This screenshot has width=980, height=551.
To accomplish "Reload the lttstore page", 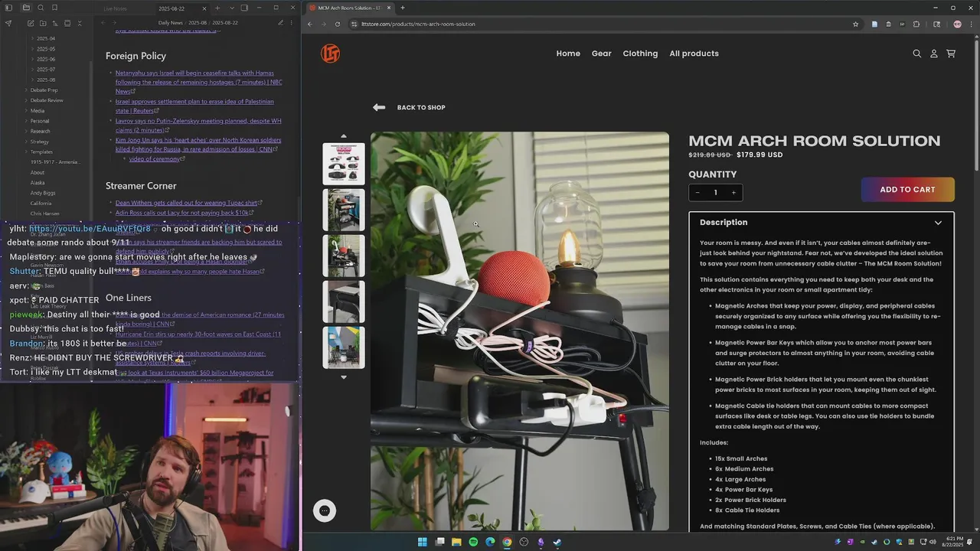I will coord(338,24).
